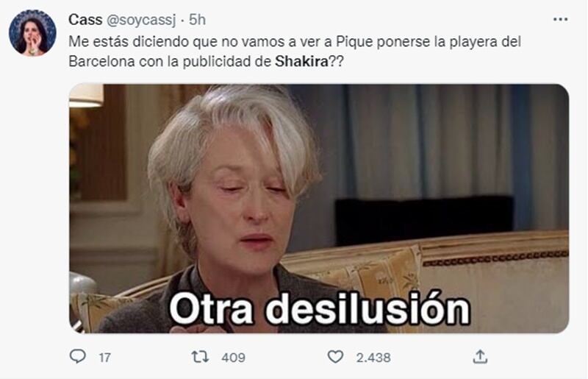This screenshot has height=379, width=588.
Task: Click the word Pique in tweet text
Action: (x=354, y=42)
